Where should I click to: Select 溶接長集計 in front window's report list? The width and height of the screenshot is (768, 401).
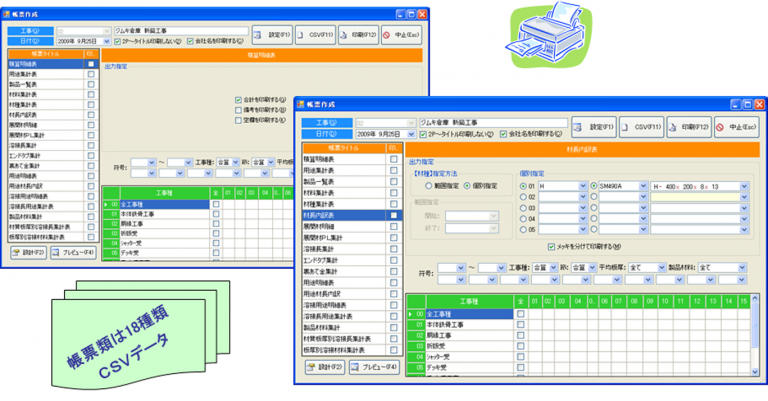click(345, 249)
